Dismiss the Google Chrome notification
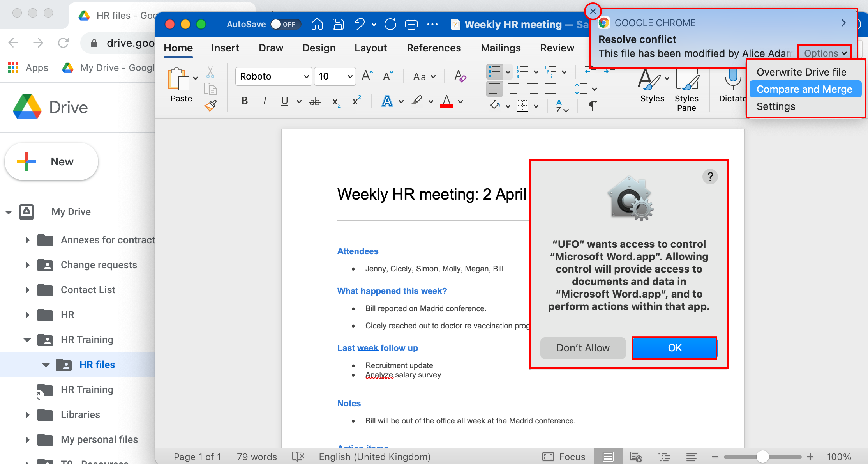The image size is (868, 464). click(x=593, y=11)
